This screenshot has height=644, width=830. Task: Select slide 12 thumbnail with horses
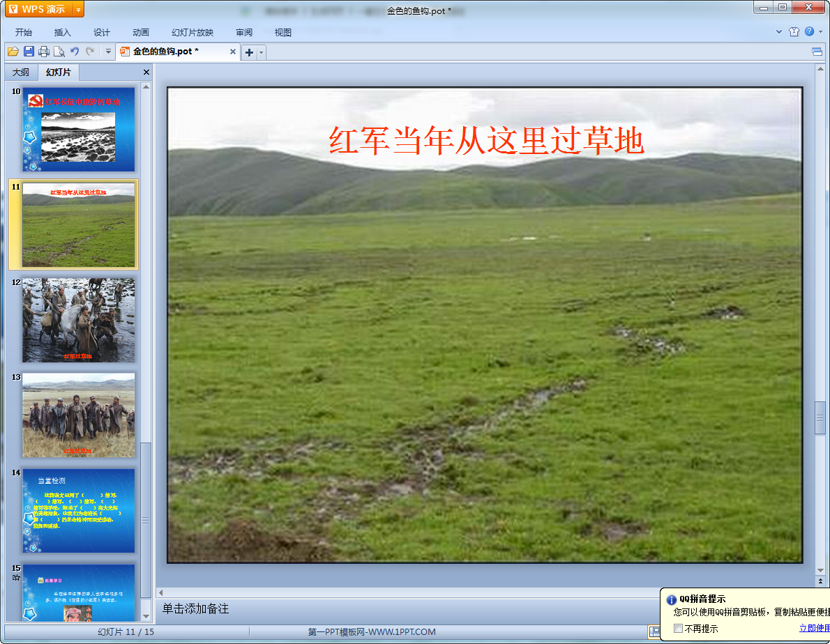pyautogui.click(x=78, y=321)
